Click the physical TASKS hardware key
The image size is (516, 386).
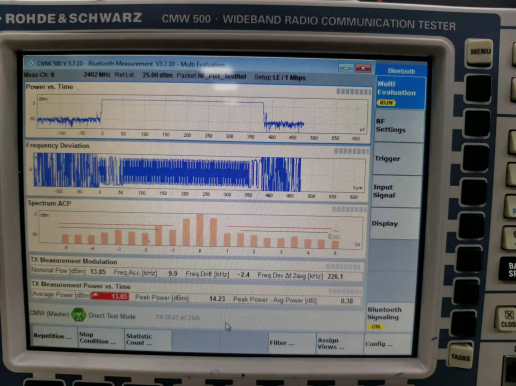click(x=461, y=356)
